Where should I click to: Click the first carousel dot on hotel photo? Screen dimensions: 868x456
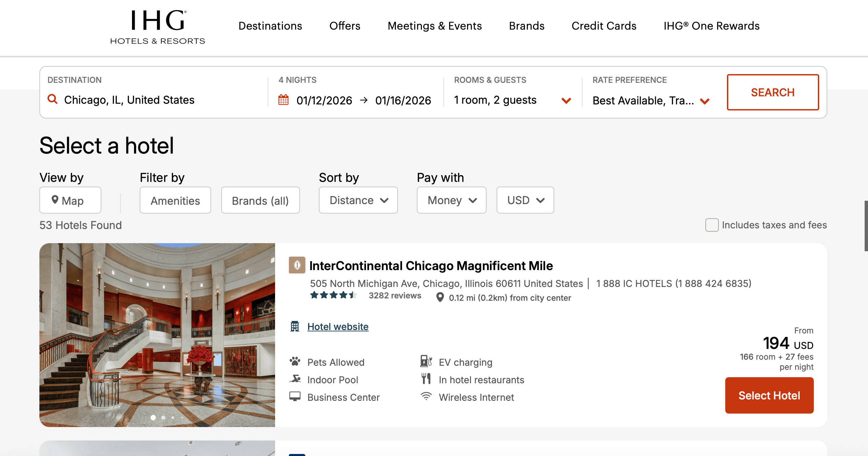[153, 418]
